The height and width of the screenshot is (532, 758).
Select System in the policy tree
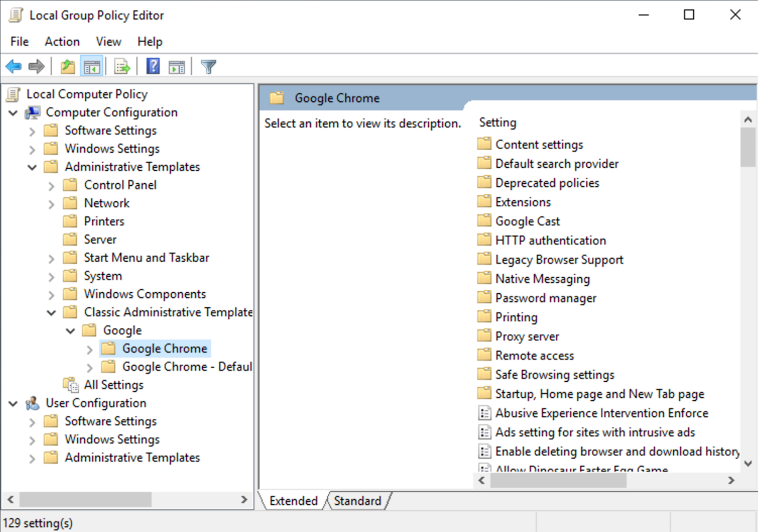[x=103, y=276]
